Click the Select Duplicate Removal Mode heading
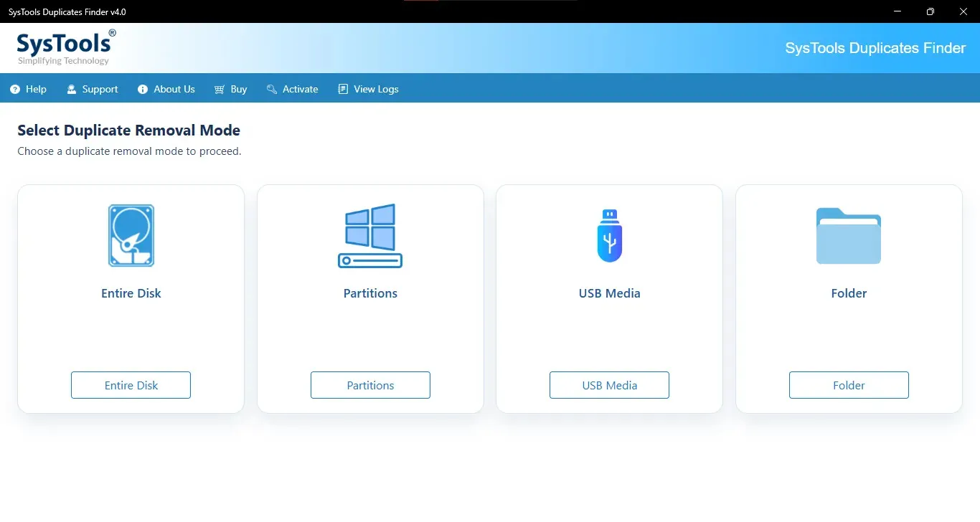 pyautogui.click(x=128, y=130)
